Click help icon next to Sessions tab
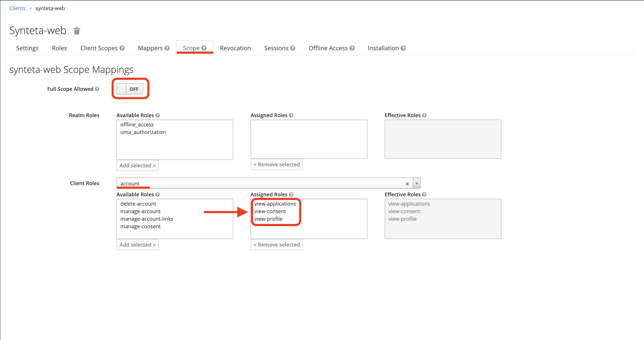Screen dimensions: 644x340 point(293,48)
